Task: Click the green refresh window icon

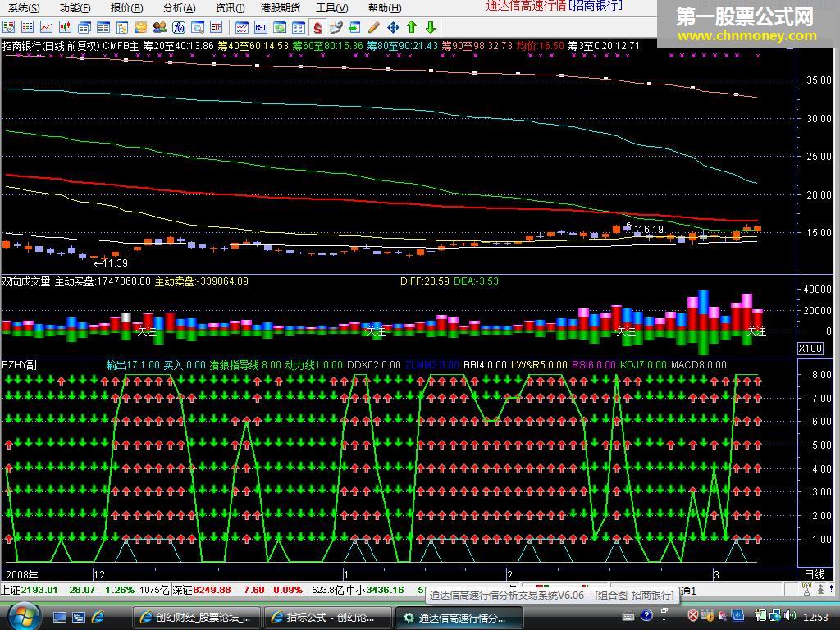Action: click(280, 27)
